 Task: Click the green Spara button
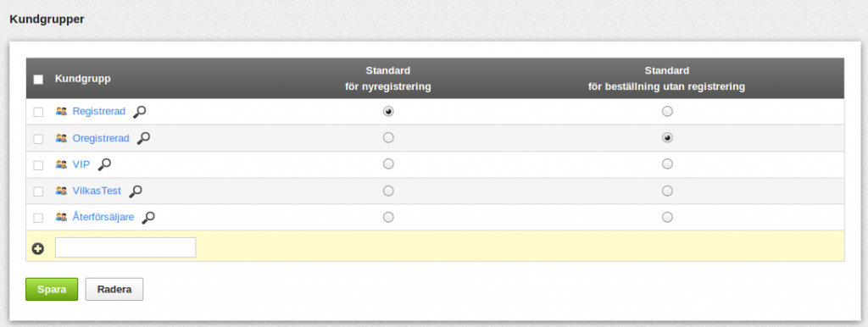click(52, 290)
